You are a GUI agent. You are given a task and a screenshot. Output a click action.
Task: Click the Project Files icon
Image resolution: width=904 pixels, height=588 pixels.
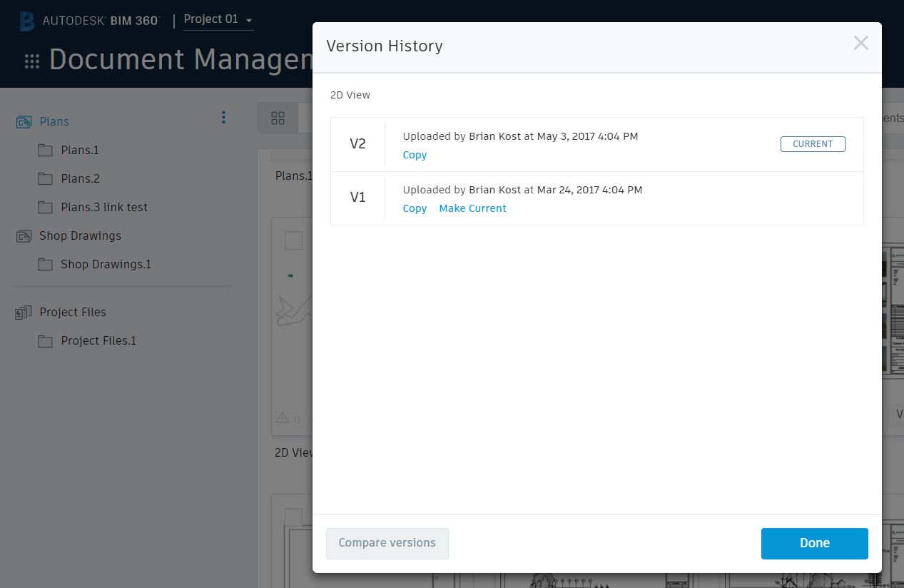click(x=24, y=313)
